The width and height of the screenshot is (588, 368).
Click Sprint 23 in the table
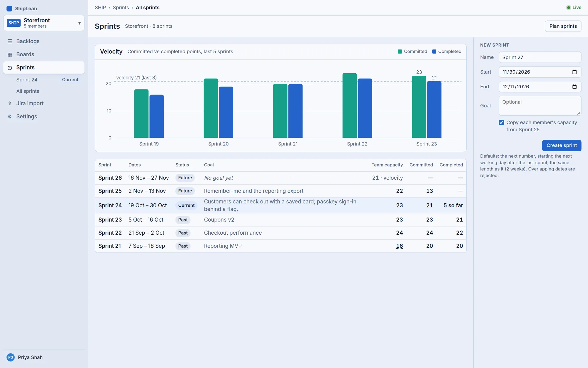tap(110, 220)
